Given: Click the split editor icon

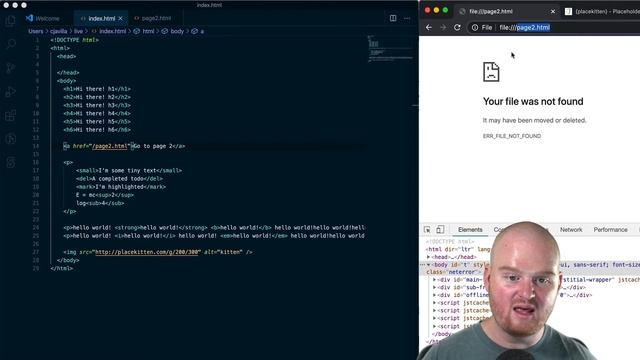Looking at the screenshot, I should [393, 18].
